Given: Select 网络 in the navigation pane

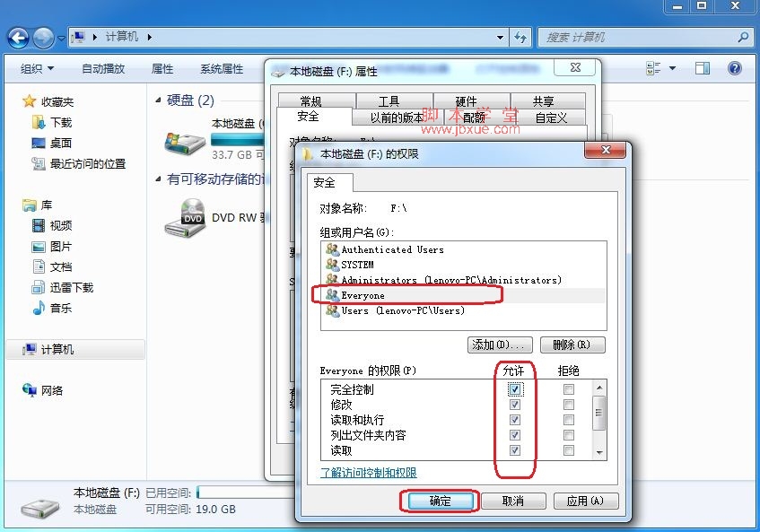Looking at the screenshot, I should click(x=43, y=390).
